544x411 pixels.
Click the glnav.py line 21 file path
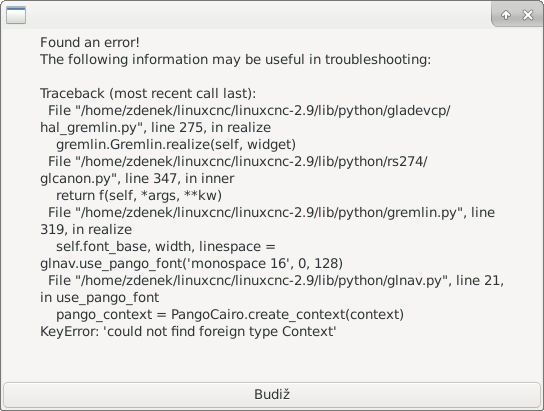click(x=276, y=280)
